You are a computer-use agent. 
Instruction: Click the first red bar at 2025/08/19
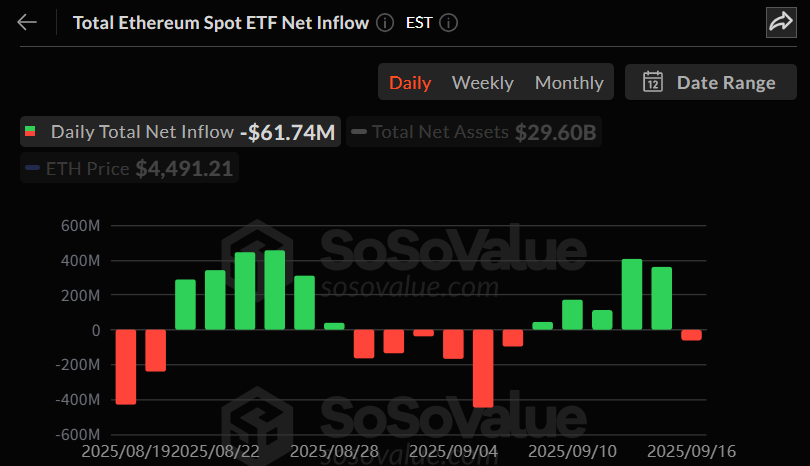tap(126, 367)
